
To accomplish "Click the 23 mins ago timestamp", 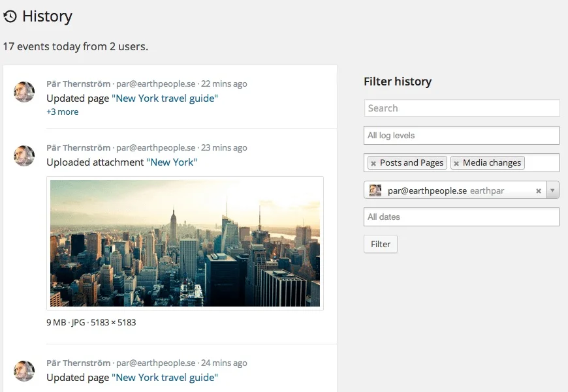I will tap(224, 147).
